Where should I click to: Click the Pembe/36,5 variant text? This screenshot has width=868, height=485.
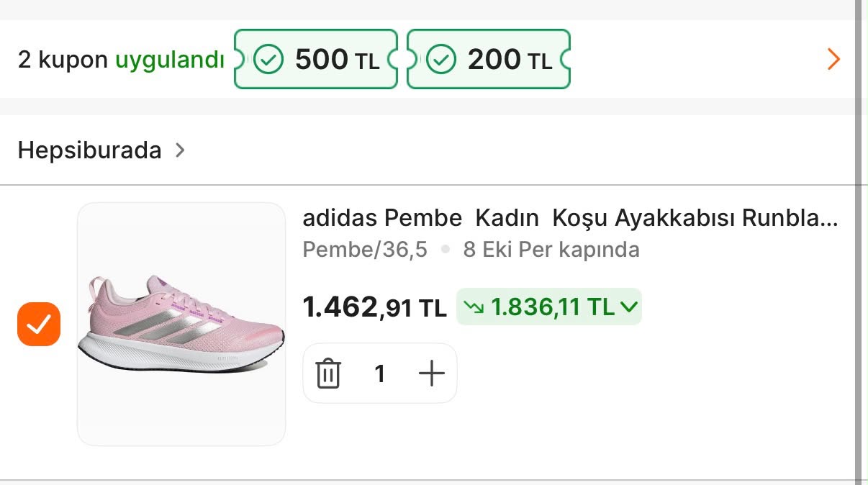tap(365, 250)
